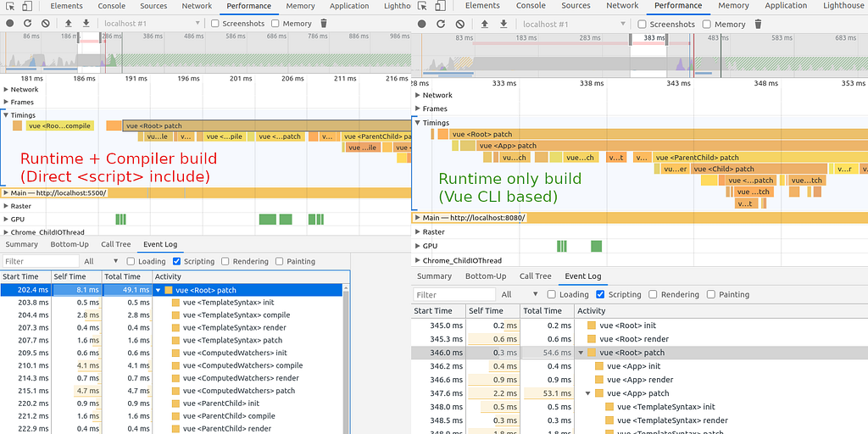
Task: Open localhost #1 profile dropdown in left panel
Action: (152, 23)
